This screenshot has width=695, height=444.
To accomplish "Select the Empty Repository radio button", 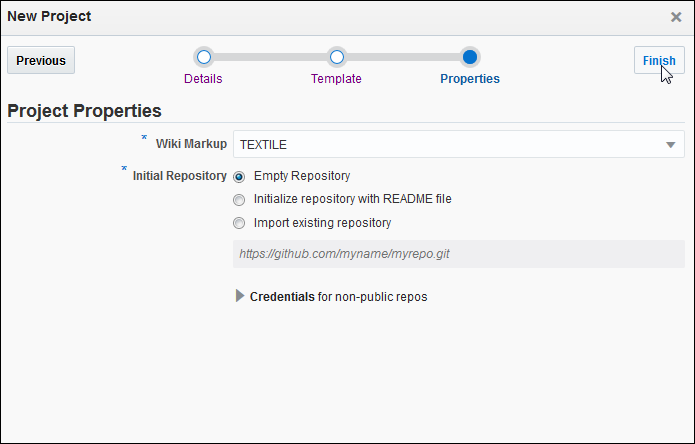I will coord(239,176).
